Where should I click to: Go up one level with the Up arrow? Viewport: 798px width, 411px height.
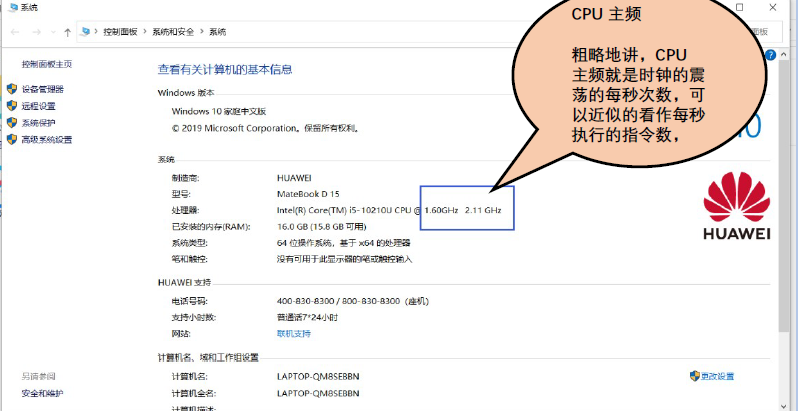[x=67, y=32]
